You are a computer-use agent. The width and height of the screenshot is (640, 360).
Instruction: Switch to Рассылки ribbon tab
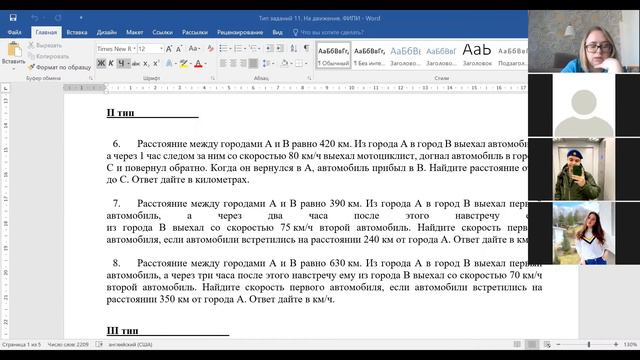(x=195, y=32)
